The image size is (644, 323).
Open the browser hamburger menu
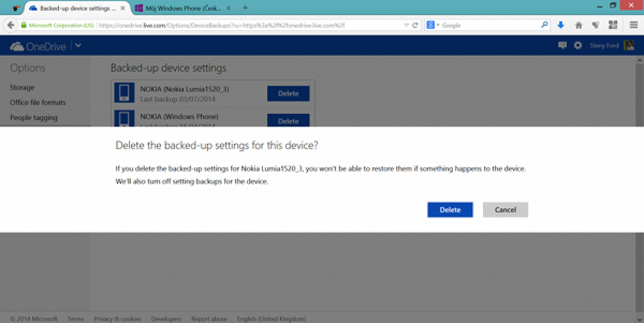point(634,25)
